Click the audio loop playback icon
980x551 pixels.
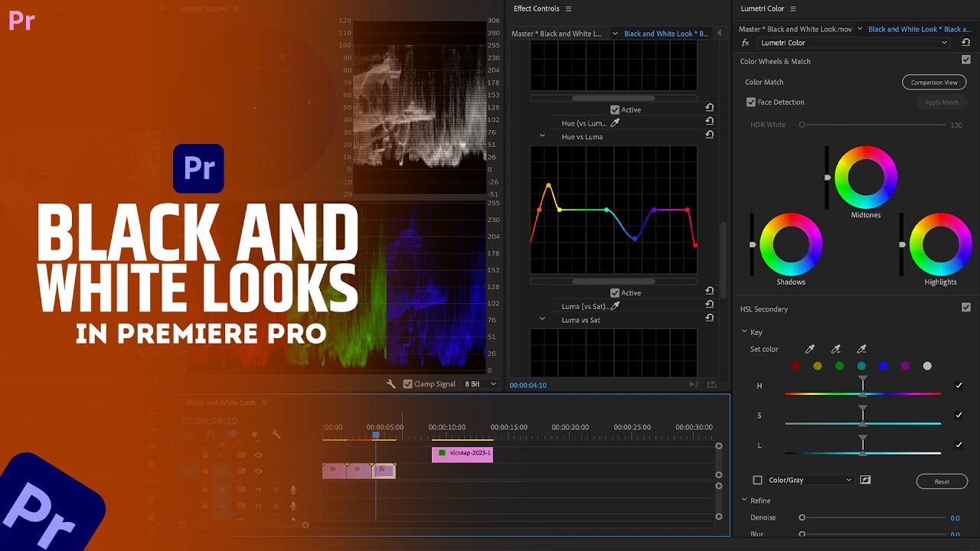[x=694, y=385]
